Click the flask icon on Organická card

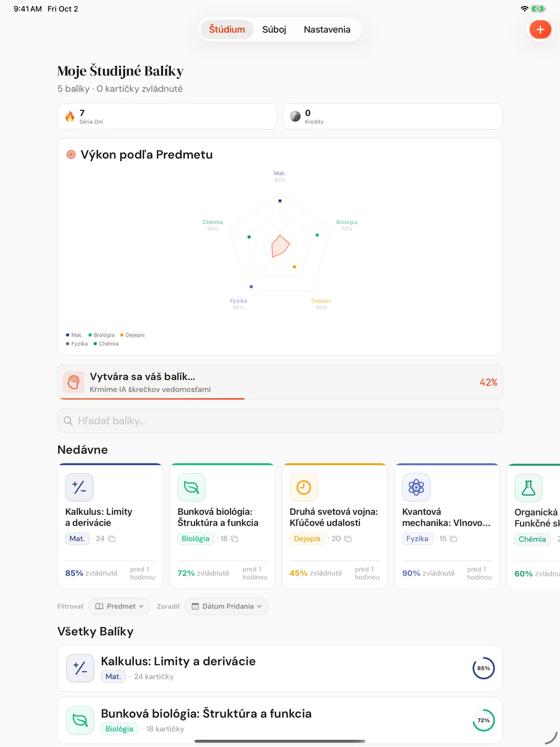pos(528,488)
